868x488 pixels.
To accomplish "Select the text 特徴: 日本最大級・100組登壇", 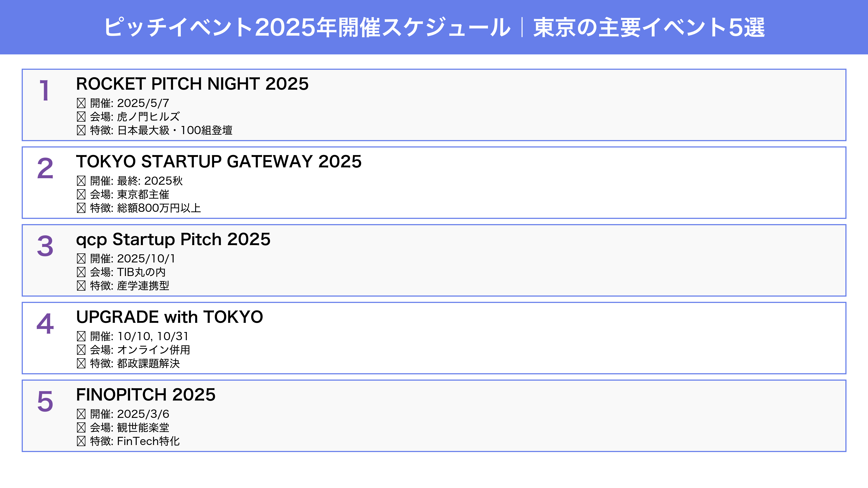I will click(161, 130).
